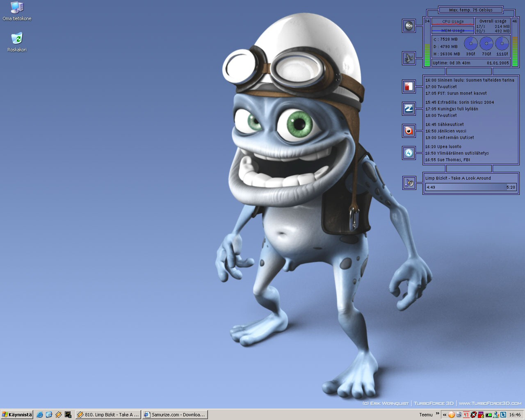Click '17:05 Kuningas tuli kylään' listing
525x420 pixels.
(452, 109)
